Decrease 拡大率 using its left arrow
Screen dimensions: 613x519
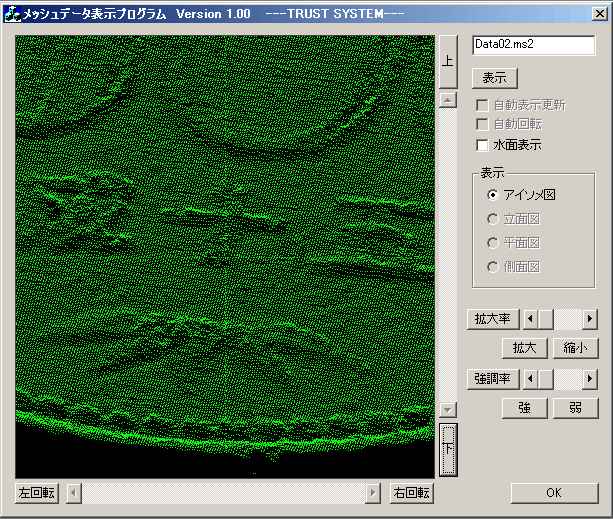tap(530, 319)
